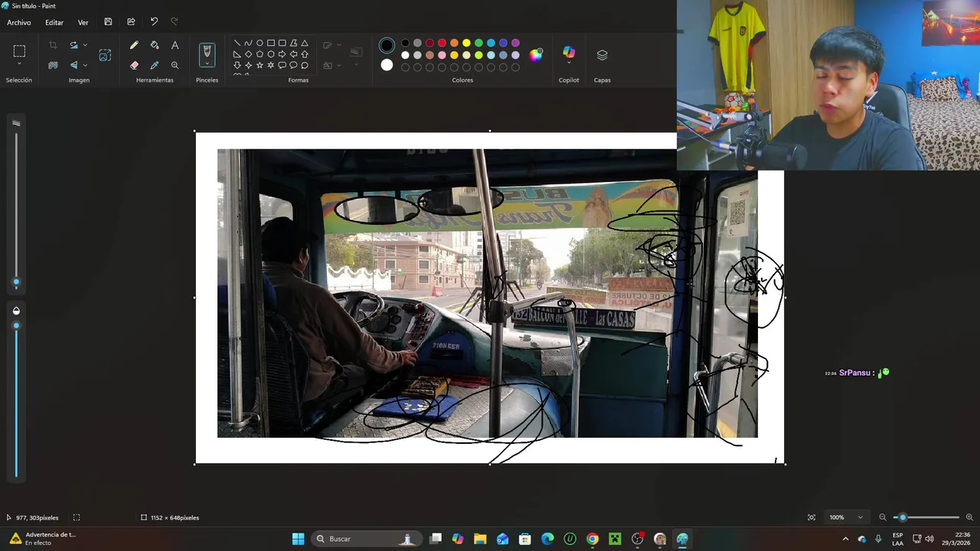Click the zoom slider knob
Viewport: 980px width, 551px height.
(903, 517)
